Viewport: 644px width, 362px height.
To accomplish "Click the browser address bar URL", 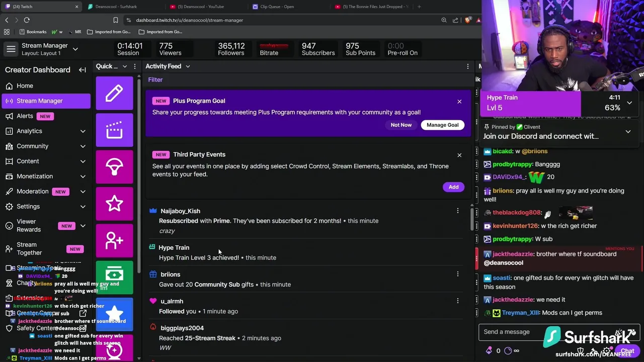I will [x=189, y=20].
